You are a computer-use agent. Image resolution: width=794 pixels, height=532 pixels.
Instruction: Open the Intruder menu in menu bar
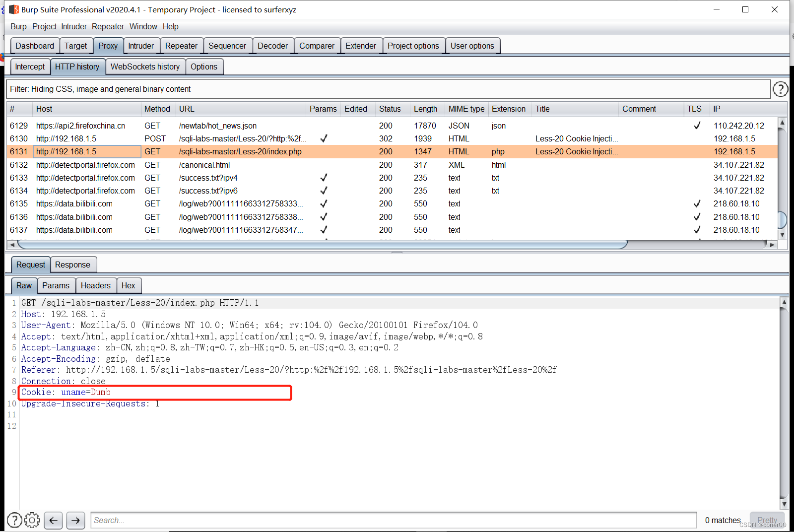[x=74, y=27]
